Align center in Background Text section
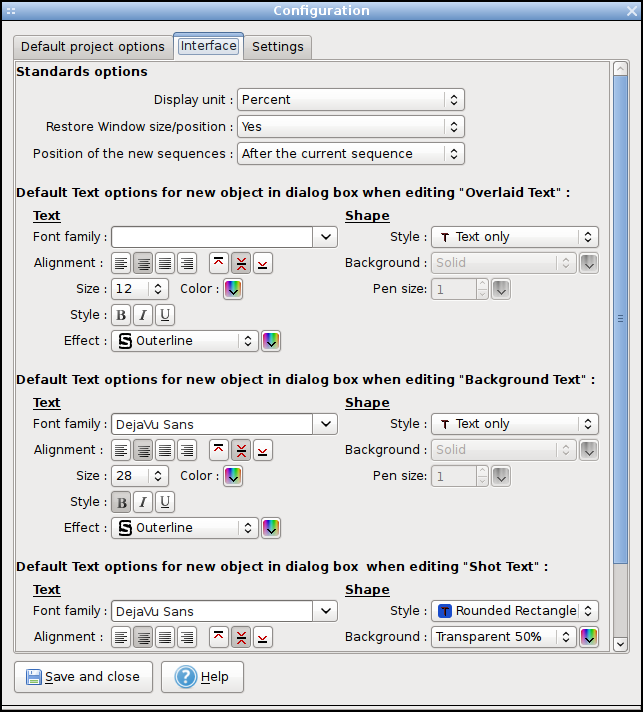 pyautogui.click(x=143, y=450)
